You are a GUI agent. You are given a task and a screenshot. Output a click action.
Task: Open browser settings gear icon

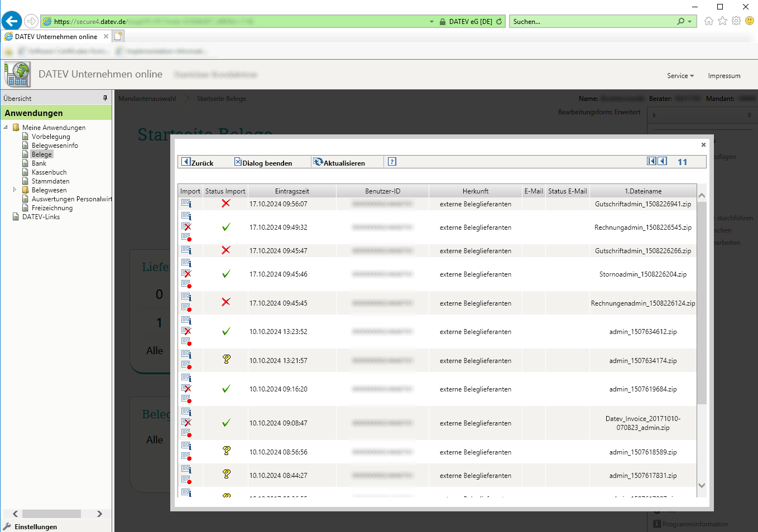tap(736, 21)
